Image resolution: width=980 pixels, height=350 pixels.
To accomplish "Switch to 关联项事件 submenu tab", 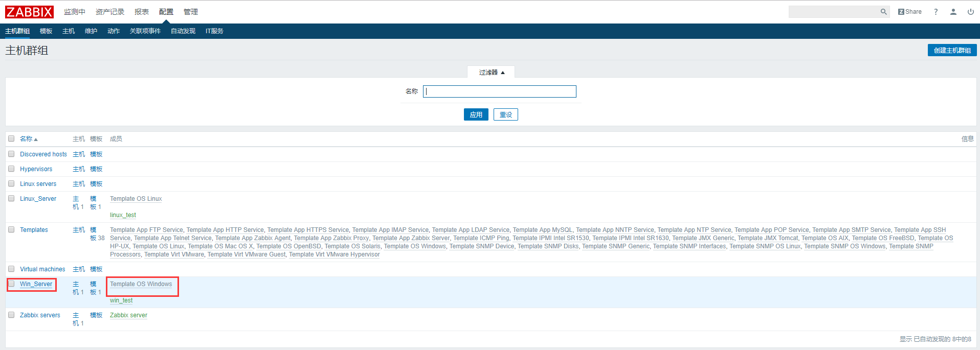I will click(145, 31).
